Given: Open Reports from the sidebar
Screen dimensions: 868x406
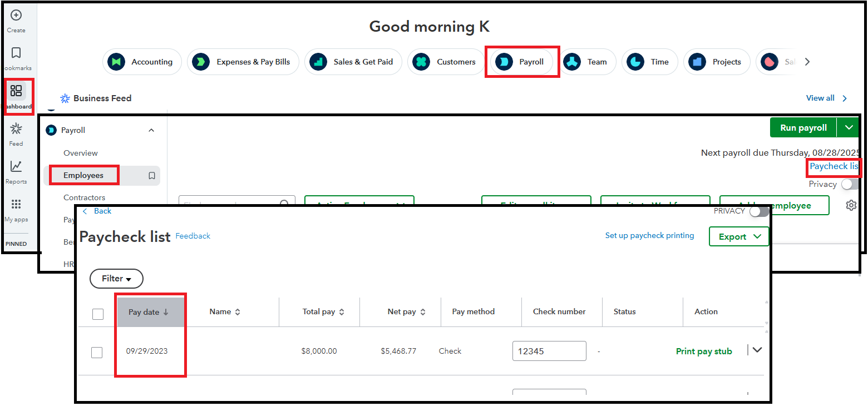Looking at the screenshot, I should (x=16, y=166).
